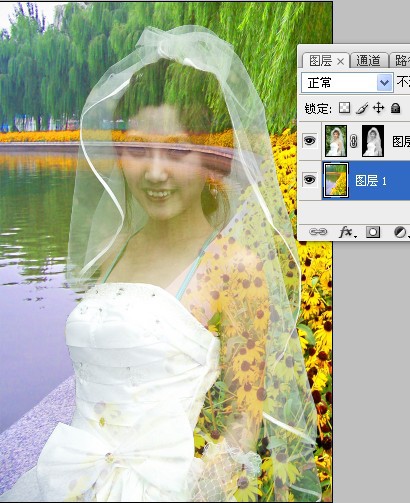Screen dimensions: 410x503
Task: Open the 正常 blend mode dropdown
Action: [347, 82]
